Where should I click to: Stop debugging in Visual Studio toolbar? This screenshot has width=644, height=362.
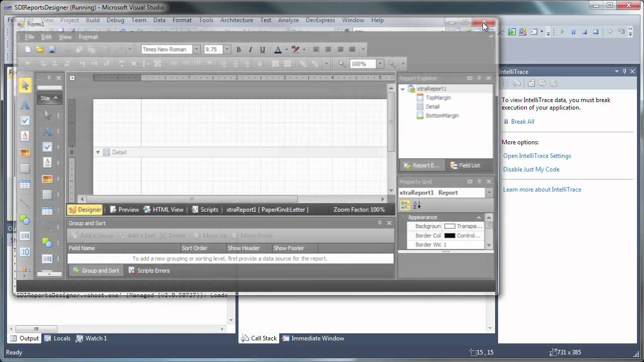[584, 32]
